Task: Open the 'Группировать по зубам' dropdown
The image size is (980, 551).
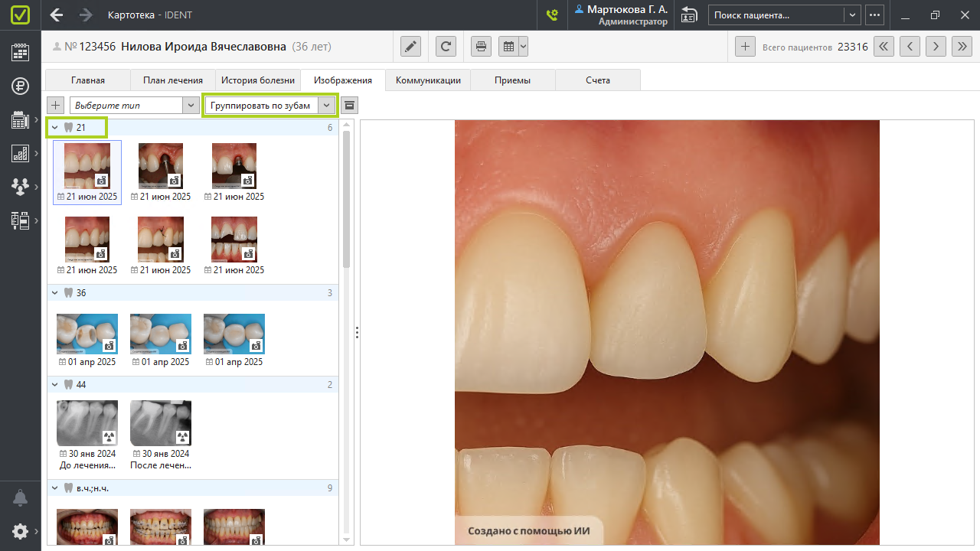Action: (327, 105)
